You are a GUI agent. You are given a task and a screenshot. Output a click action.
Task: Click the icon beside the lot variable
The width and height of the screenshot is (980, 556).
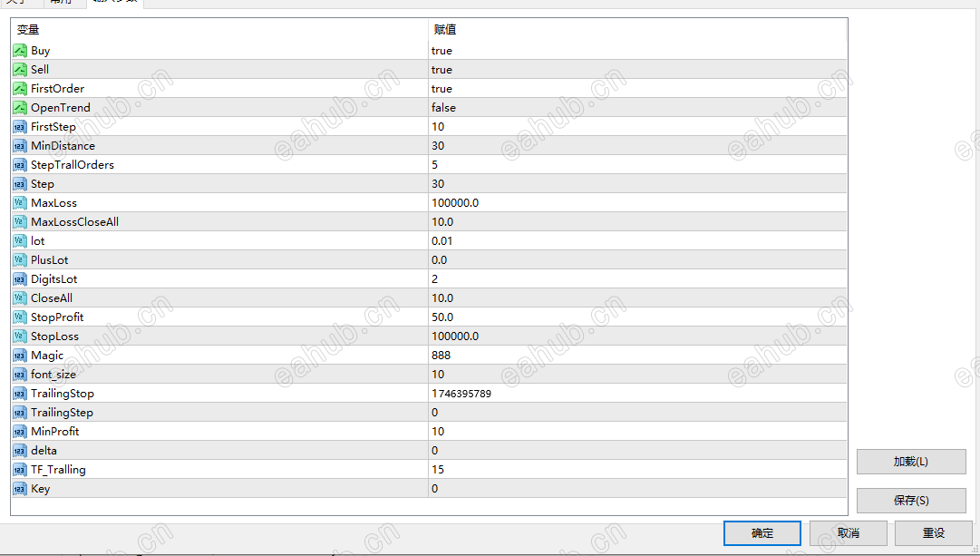(x=20, y=241)
